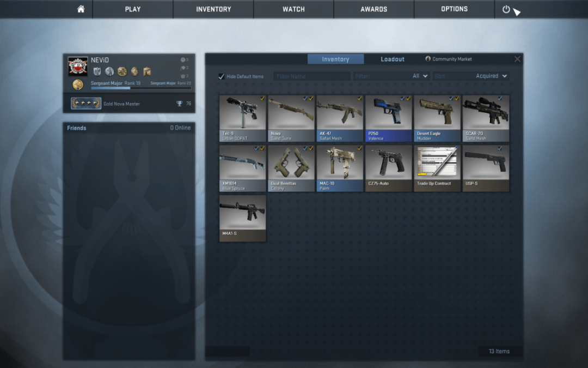588x368 pixels.
Task: Click the XP rank progress bar
Action: (x=141, y=88)
